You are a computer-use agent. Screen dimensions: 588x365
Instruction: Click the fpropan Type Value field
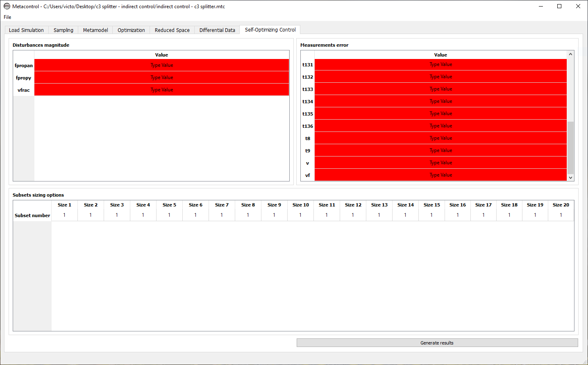(x=161, y=65)
